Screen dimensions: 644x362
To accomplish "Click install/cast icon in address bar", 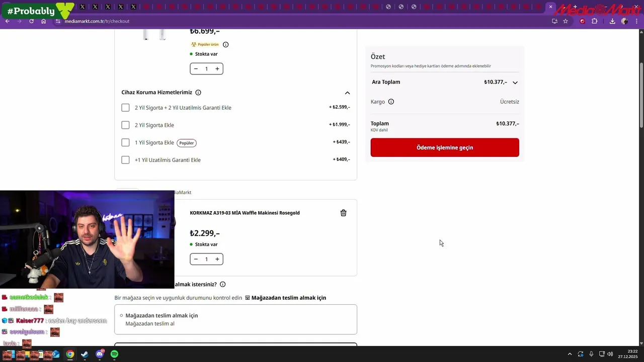I will tap(554, 21).
